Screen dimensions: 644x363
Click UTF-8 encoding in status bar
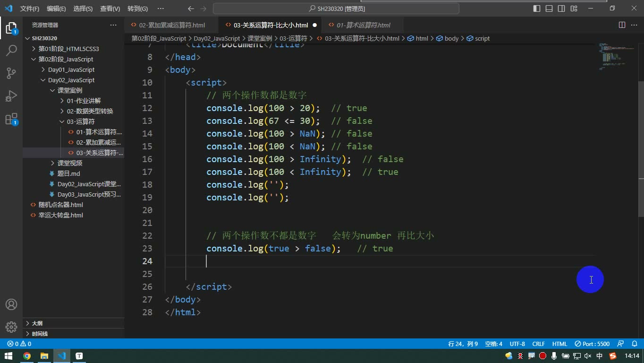coord(517,344)
